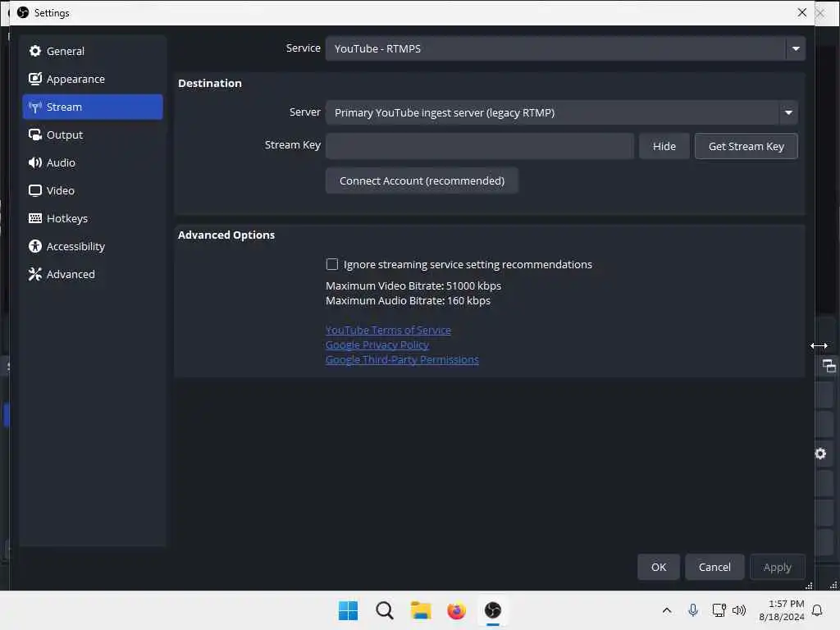Open the Google Privacy Policy link

click(x=377, y=345)
